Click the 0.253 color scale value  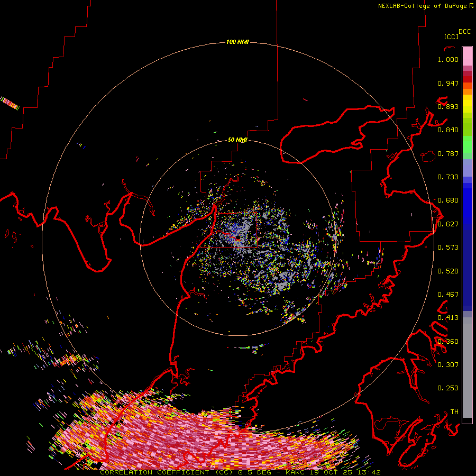pos(448,388)
